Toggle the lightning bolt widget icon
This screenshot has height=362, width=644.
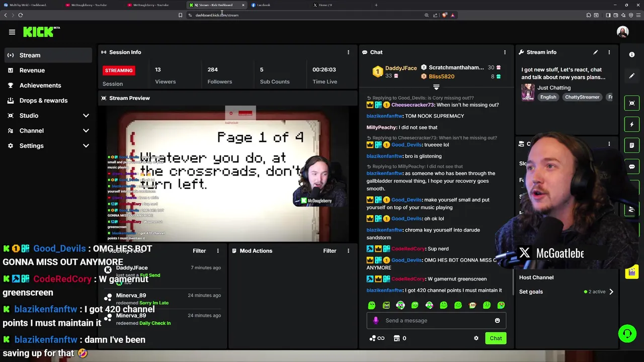[632, 124]
